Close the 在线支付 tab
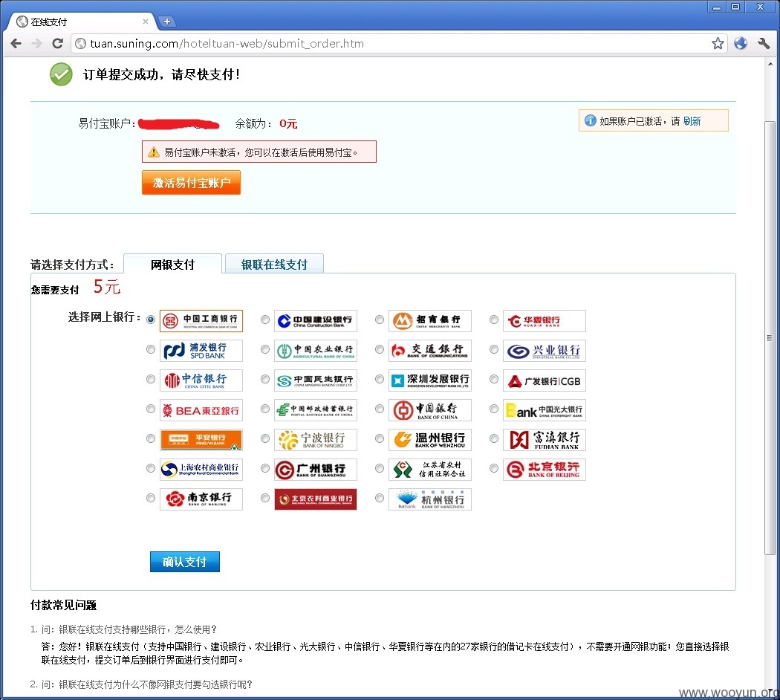Image resolution: width=780 pixels, height=700 pixels. point(146,22)
